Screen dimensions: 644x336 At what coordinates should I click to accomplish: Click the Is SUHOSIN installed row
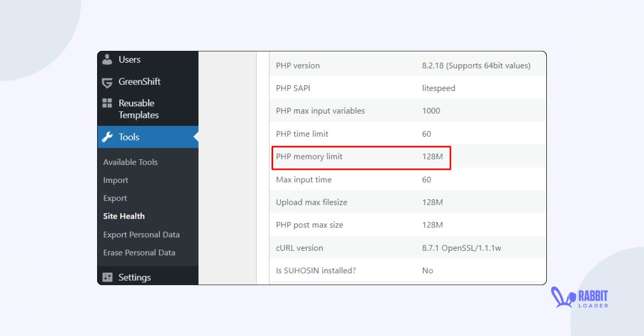[x=376, y=270]
